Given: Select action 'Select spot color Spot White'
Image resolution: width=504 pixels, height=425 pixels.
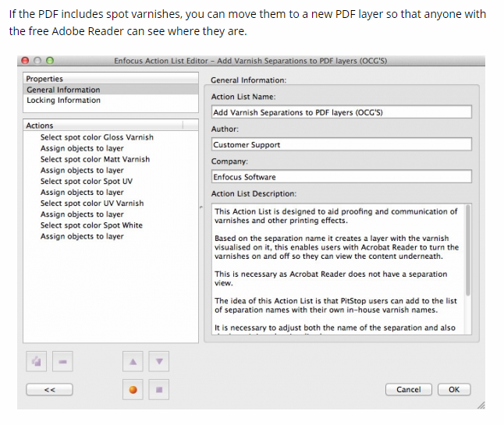Looking at the screenshot, I should pos(91,225).
